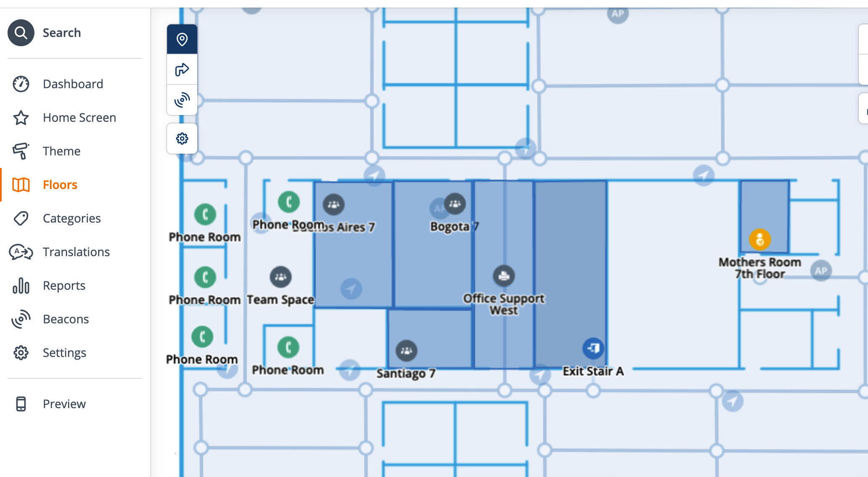Screen dimensions: 868x477
Task: Expand the Beacons navigation item
Action: point(66,318)
